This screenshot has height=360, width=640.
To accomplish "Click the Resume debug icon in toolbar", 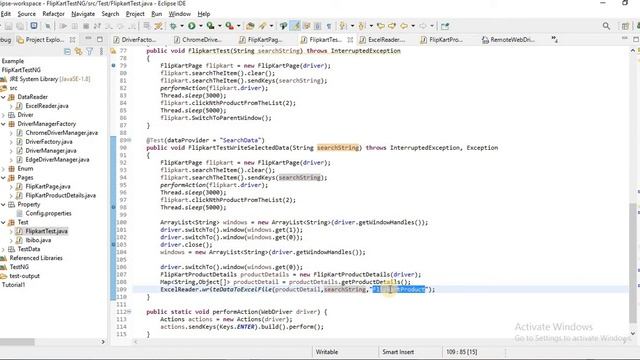I will click(x=63, y=26).
